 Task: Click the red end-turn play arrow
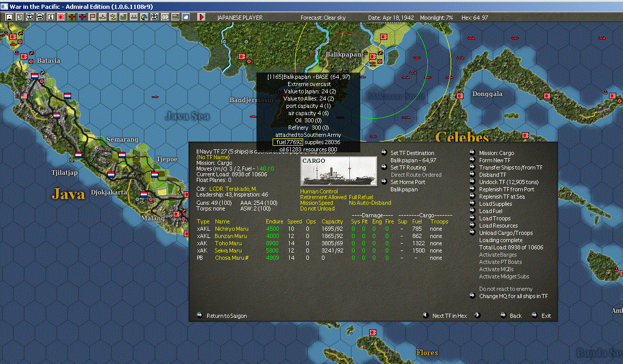(201, 17)
